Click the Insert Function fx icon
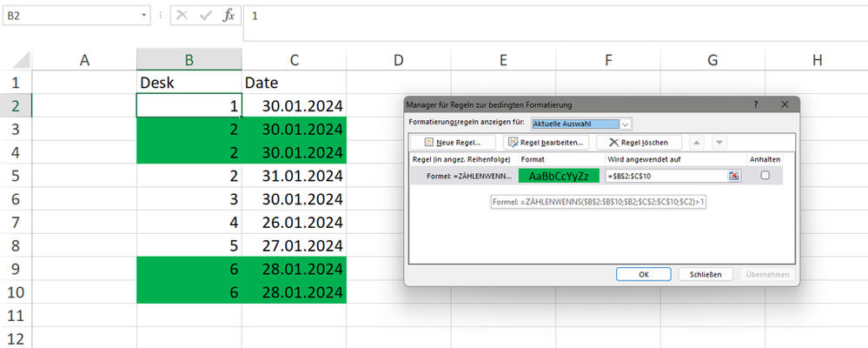 (229, 16)
